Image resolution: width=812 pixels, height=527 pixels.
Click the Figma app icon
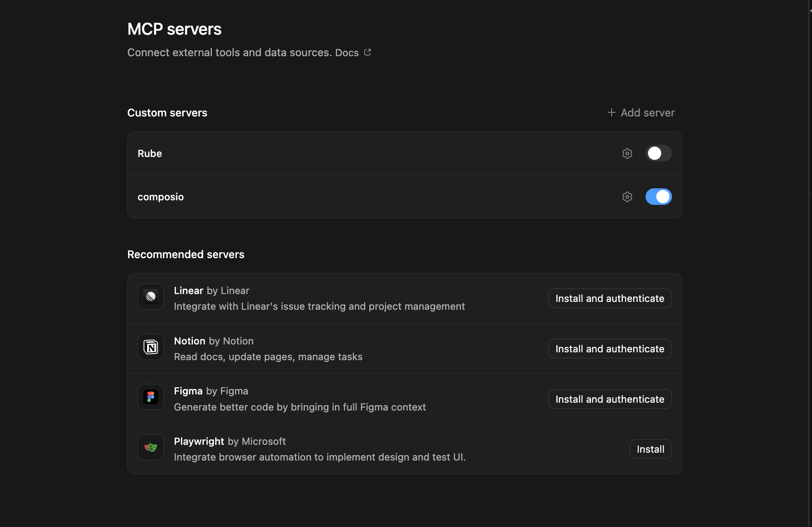pyautogui.click(x=150, y=397)
